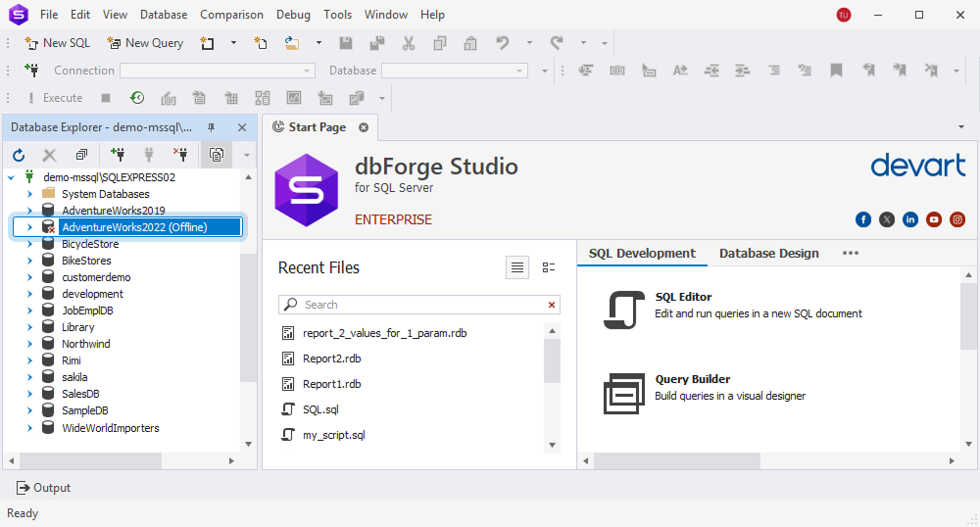980x527 pixels.
Task: Open the Connection combo box
Action: (217, 71)
